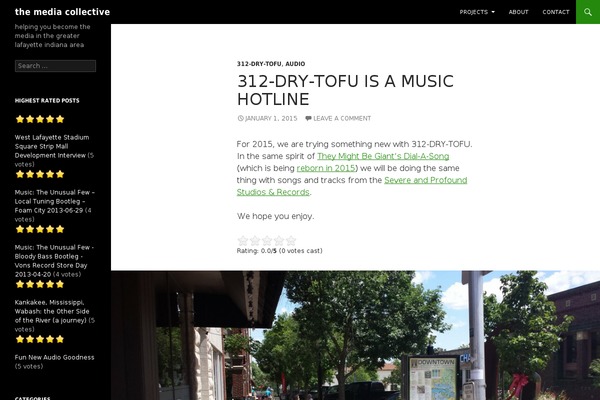Screen dimensions: 600x400
Task: Open Unusual Few Local Tuning Bootleg post
Action: [54, 201]
